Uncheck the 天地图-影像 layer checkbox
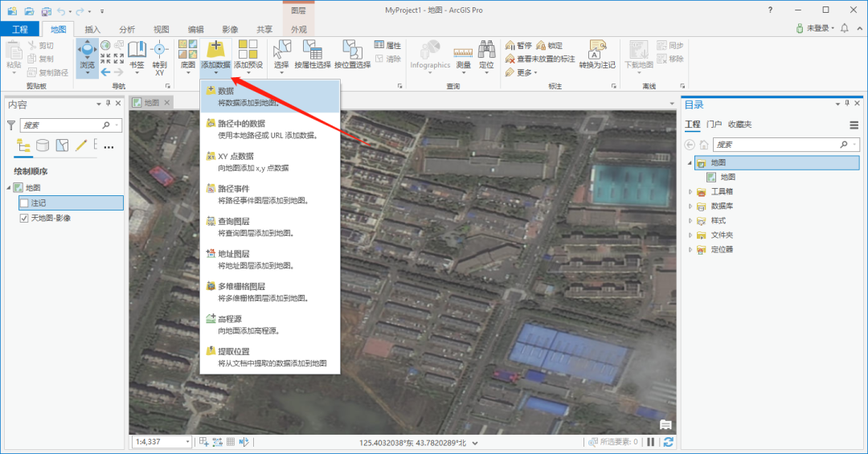868x454 pixels. (x=24, y=218)
